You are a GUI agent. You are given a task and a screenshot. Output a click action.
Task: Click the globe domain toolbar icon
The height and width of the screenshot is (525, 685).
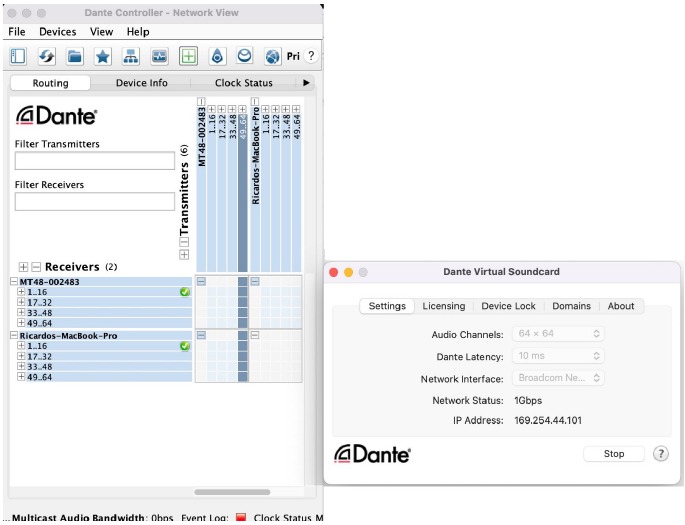pos(273,56)
